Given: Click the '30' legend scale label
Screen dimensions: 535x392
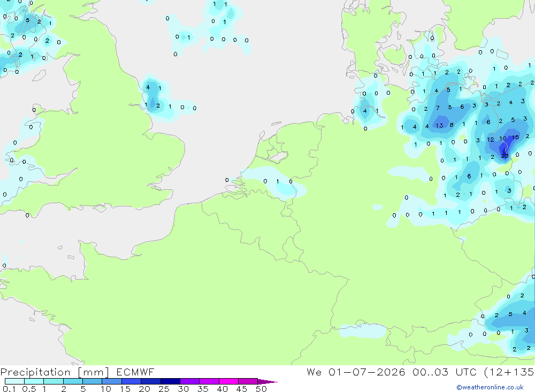Looking at the screenshot, I should (183, 389).
